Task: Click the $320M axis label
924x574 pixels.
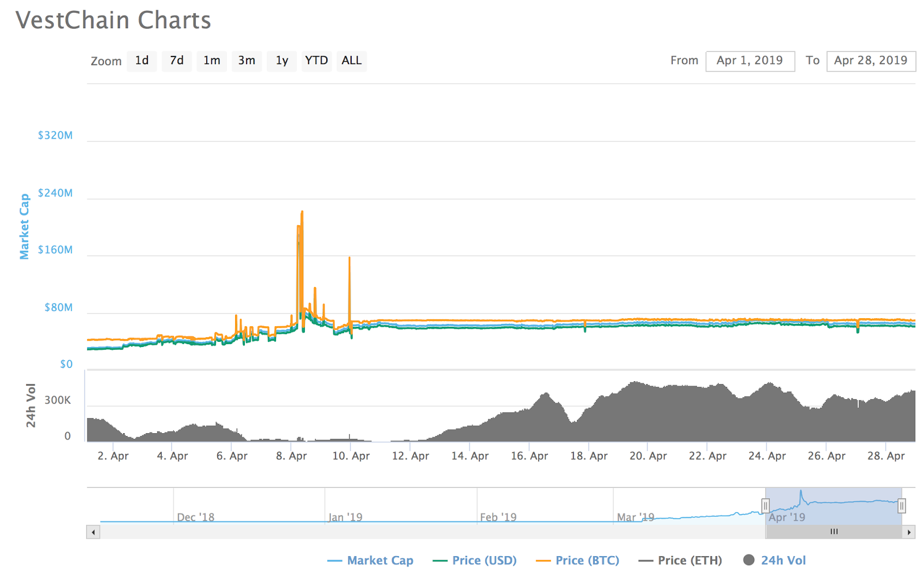Action: (x=55, y=135)
